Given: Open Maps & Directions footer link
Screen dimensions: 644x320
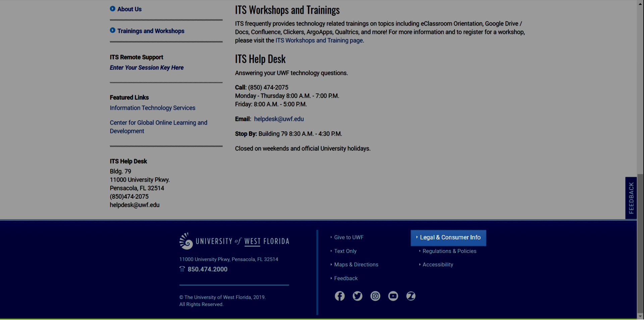Looking at the screenshot, I should 356,265.
